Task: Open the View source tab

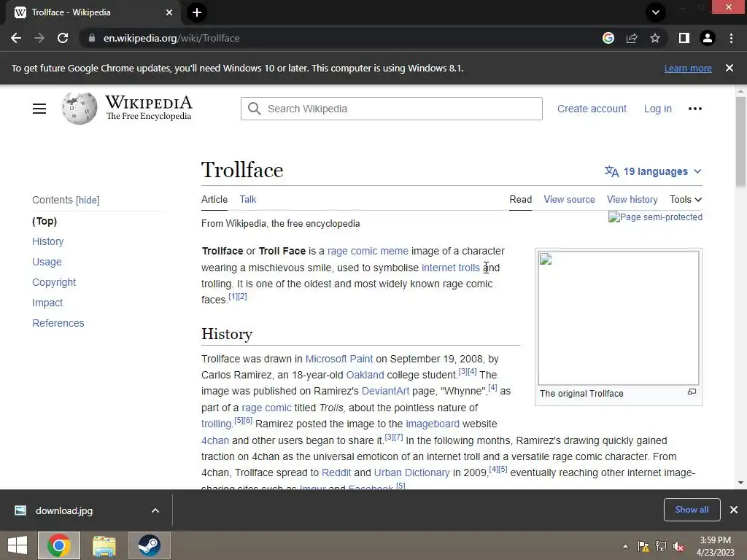Action: coord(569,200)
